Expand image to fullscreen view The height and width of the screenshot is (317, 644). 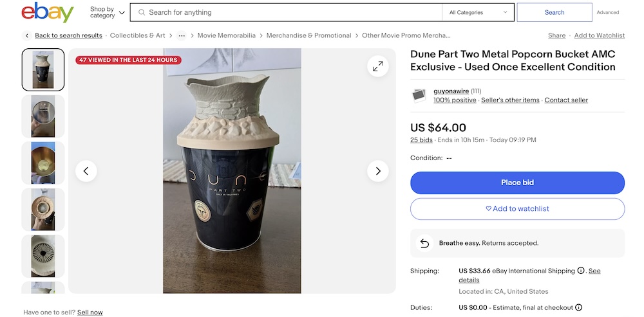tap(377, 66)
